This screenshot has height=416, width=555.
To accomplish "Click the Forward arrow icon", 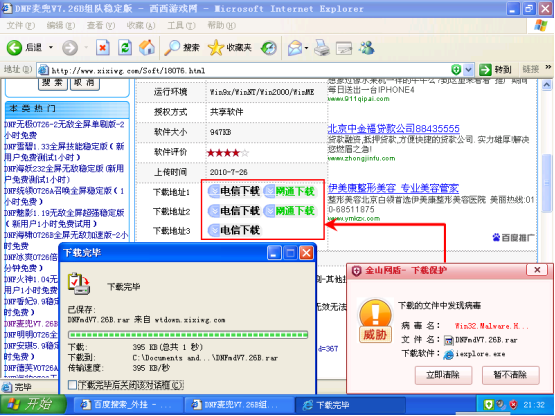I will (x=70, y=47).
